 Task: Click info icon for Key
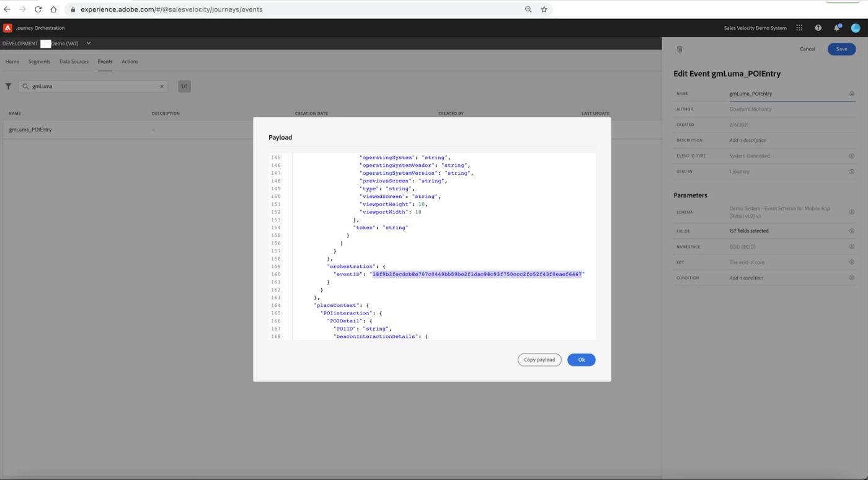(851, 262)
